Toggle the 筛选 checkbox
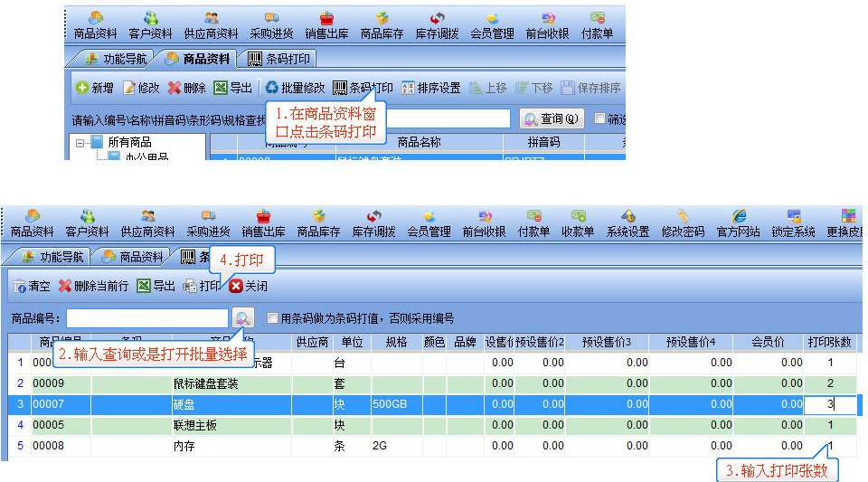Viewport: 868px width, 482px height. point(599,118)
